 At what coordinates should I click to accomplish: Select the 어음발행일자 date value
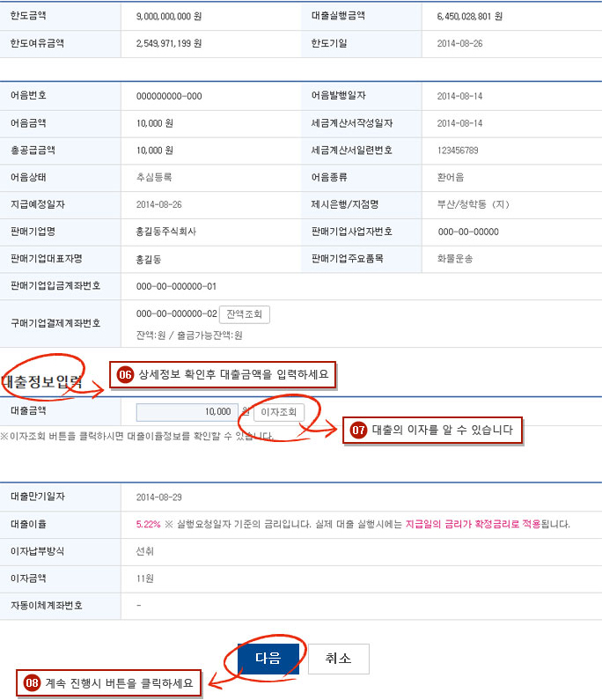pos(459,97)
